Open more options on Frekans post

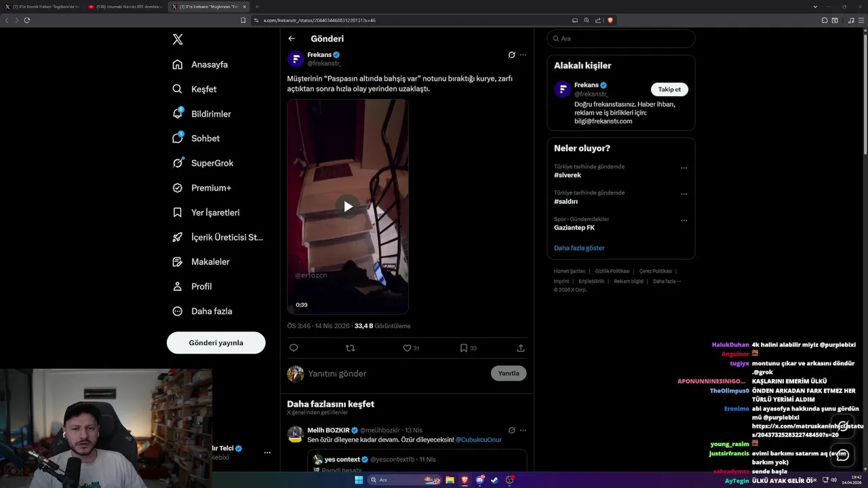click(x=523, y=55)
